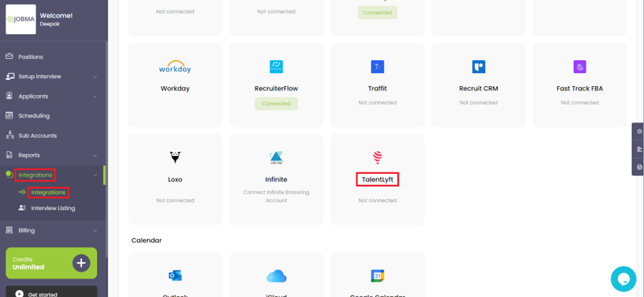Click the Google Calendar icon
This screenshot has height=297, width=644.
pyautogui.click(x=377, y=276)
